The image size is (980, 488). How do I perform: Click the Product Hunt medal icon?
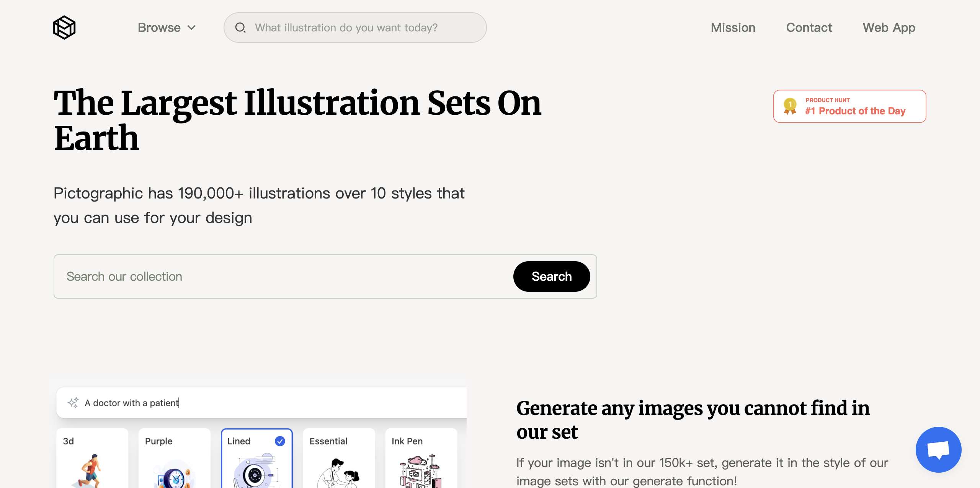[790, 106]
